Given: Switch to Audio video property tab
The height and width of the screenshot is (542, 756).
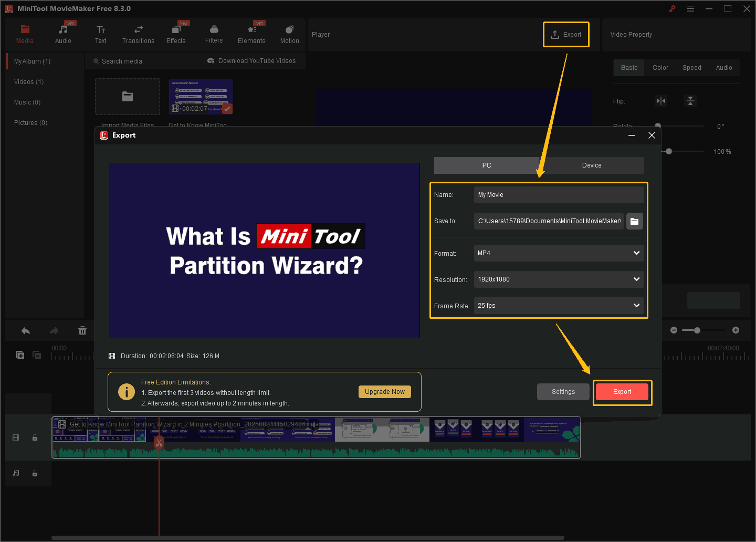Looking at the screenshot, I should (x=724, y=68).
